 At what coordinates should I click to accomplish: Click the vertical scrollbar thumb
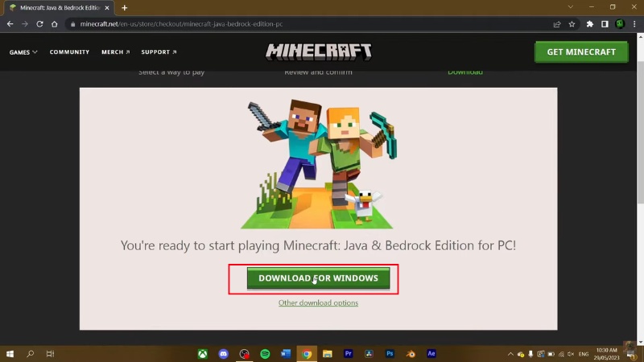[x=640, y=131]
